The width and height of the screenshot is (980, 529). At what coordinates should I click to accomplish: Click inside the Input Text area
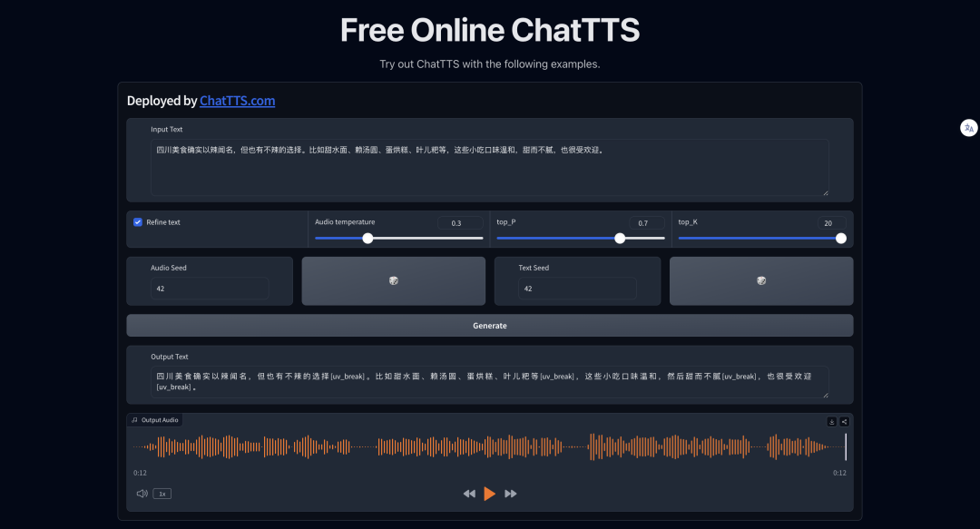click(x=489, y=168)
